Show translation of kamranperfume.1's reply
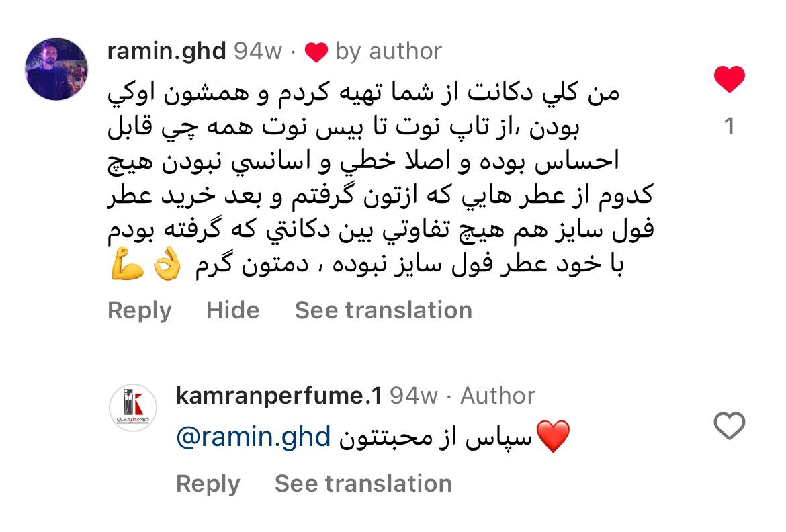 363,484
